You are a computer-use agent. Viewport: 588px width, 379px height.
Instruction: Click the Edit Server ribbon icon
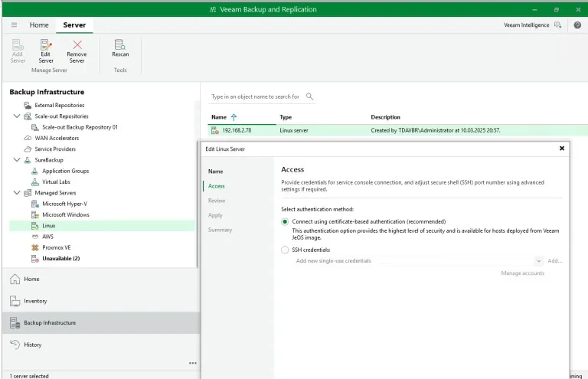[x=46, y=44]
